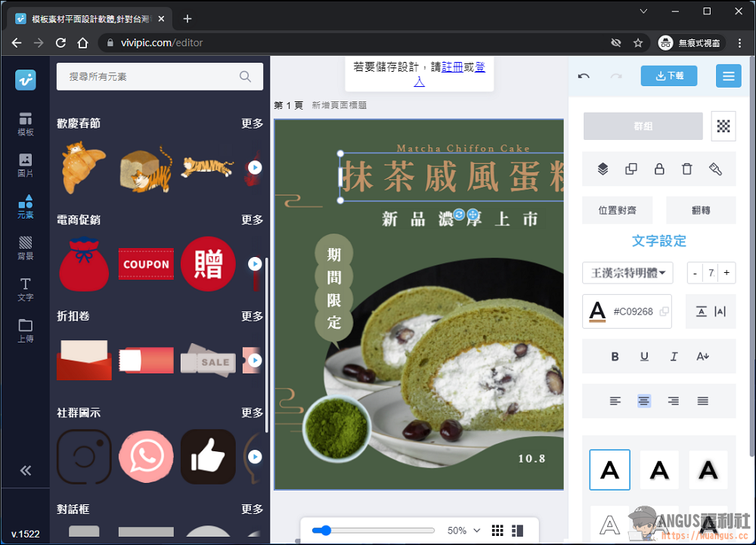This screenshot has width=756, height=545.
Task: Add the pink WhatsApp icon element
Action: (146, 457)
